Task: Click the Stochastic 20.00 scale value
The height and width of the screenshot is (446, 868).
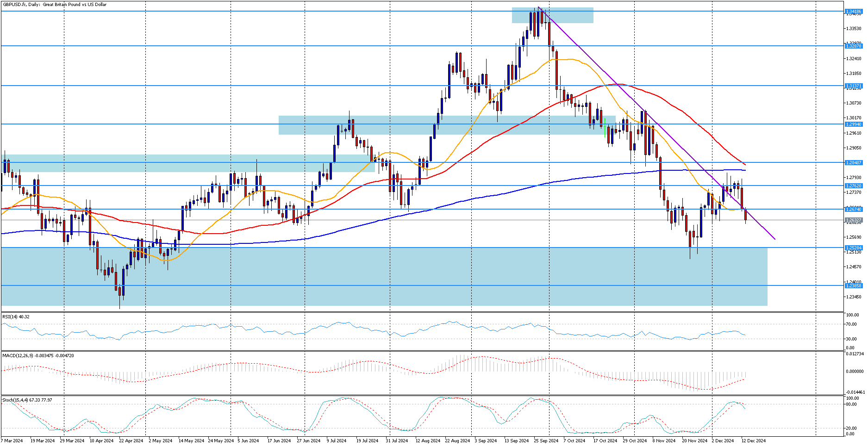Action: click(x=851, y=428)
